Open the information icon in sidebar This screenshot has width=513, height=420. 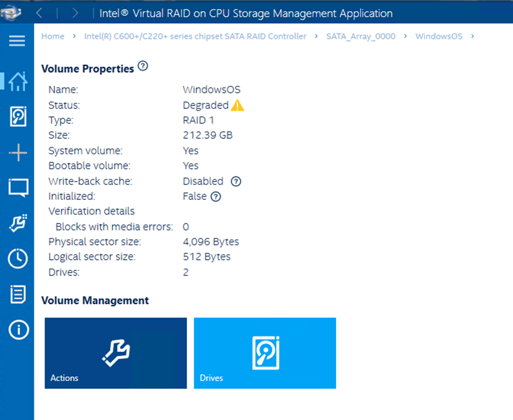(18, 329)
